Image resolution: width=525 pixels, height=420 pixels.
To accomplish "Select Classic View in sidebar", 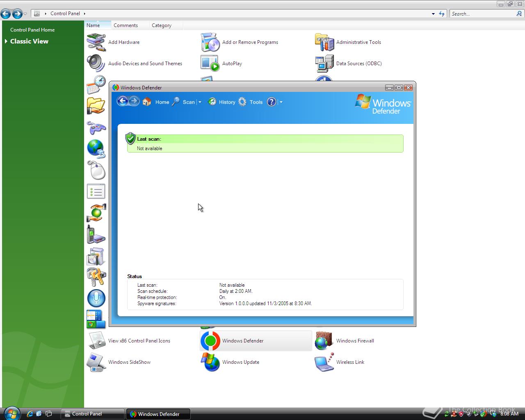I will coord(29,41).
